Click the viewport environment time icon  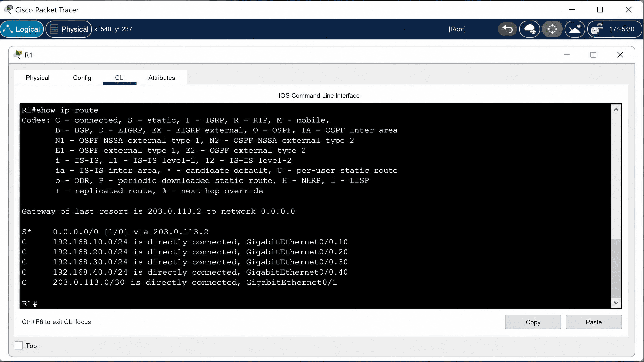597,29
